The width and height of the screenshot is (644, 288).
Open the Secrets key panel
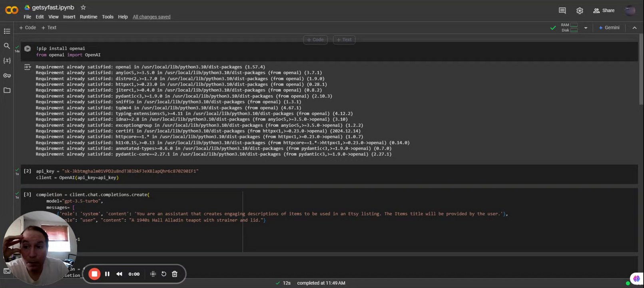(x=7, y=76)
